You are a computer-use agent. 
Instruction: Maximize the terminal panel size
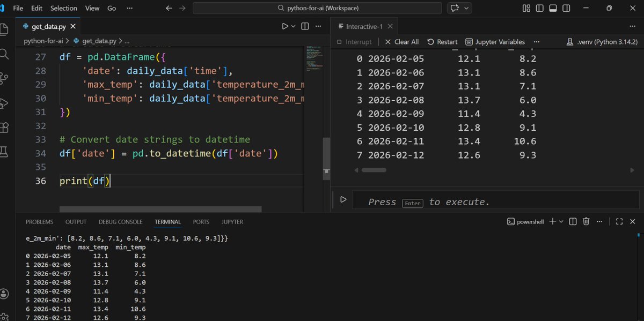(x=619, y=221)
